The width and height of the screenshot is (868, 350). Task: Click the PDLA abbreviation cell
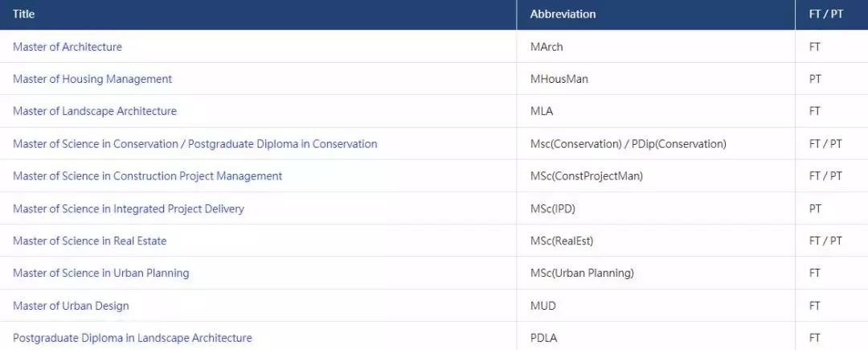pos(543,338)
